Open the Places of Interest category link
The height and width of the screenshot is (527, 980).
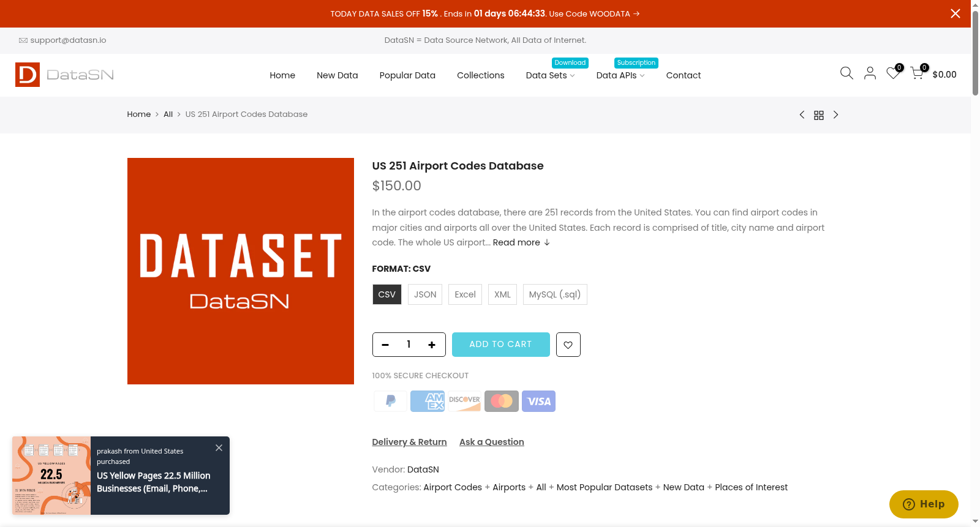751,487
